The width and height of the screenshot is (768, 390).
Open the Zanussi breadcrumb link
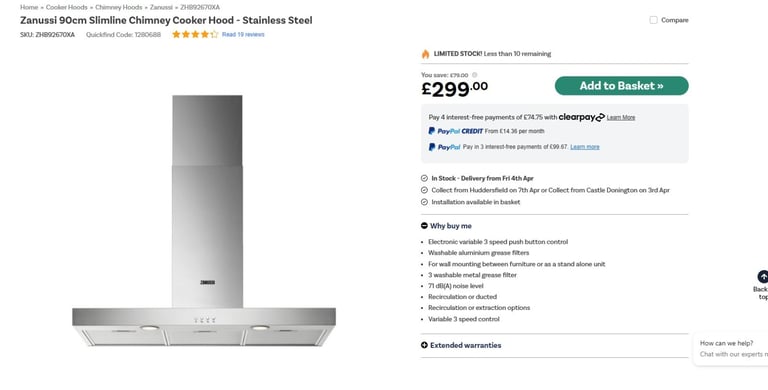click(161, 7)
